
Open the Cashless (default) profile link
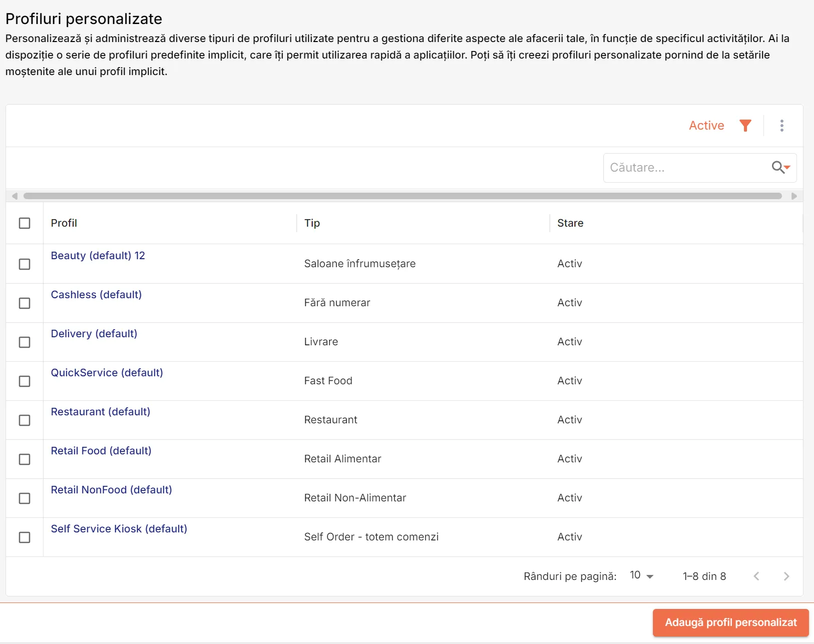click(x=97, y=295)
